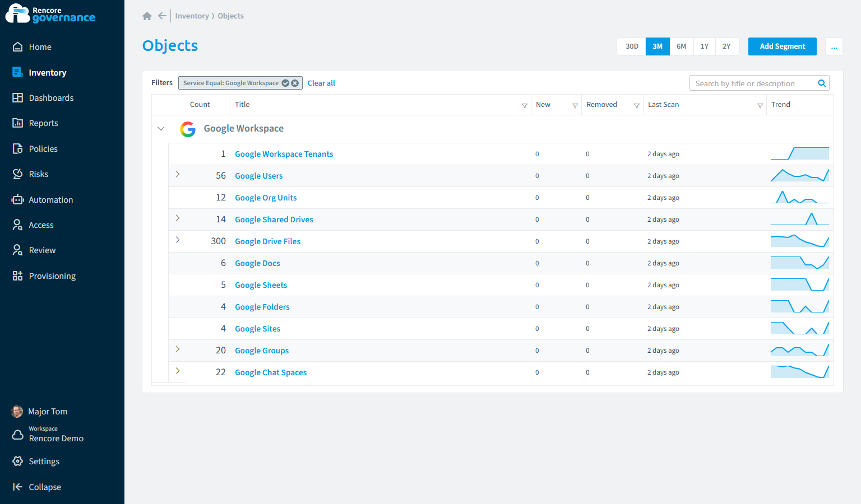Click the Rencore governance logo
The height and width of the screenshot is (504, 861).
point(50,14)
